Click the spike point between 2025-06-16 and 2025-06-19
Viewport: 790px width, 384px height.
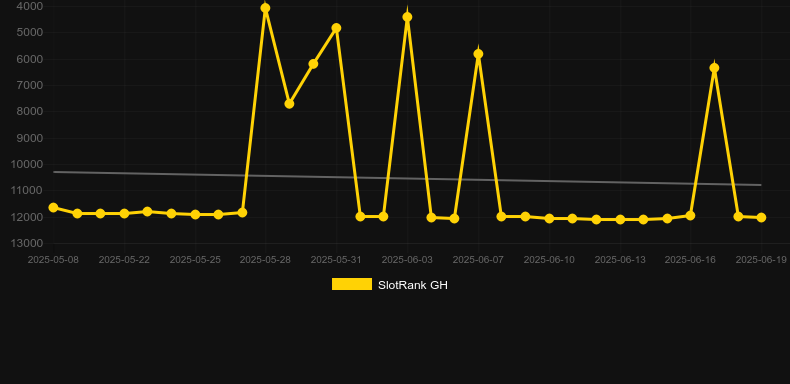pyautogui.click(x=714, y=68)
